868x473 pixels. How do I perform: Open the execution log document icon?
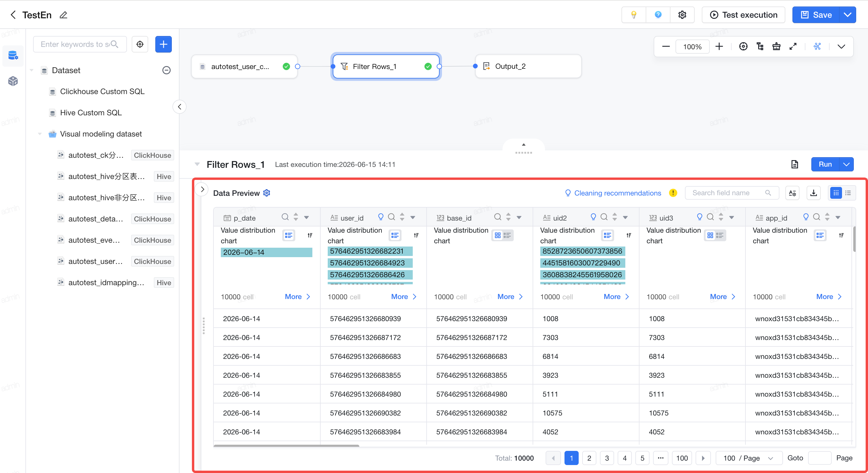pyautogui.click(x=794, y=164)
